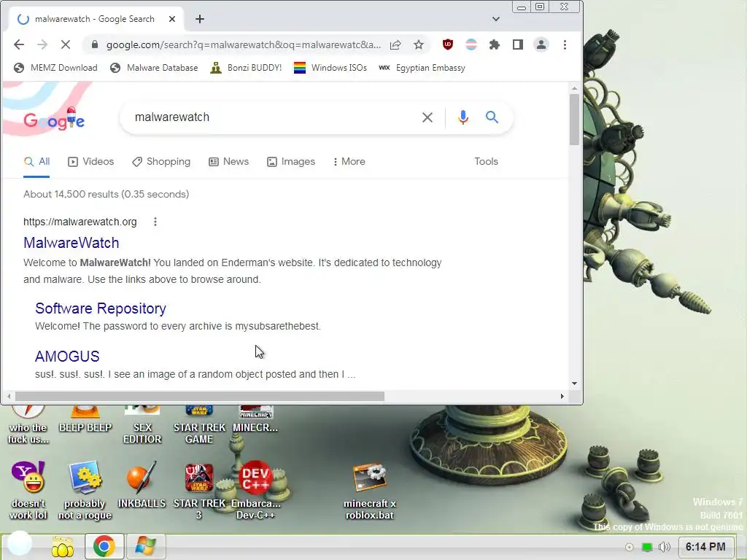Open the STAR TREK 3 desktop icon
This screenshot has height=560, width=747.
click(199, 490)
